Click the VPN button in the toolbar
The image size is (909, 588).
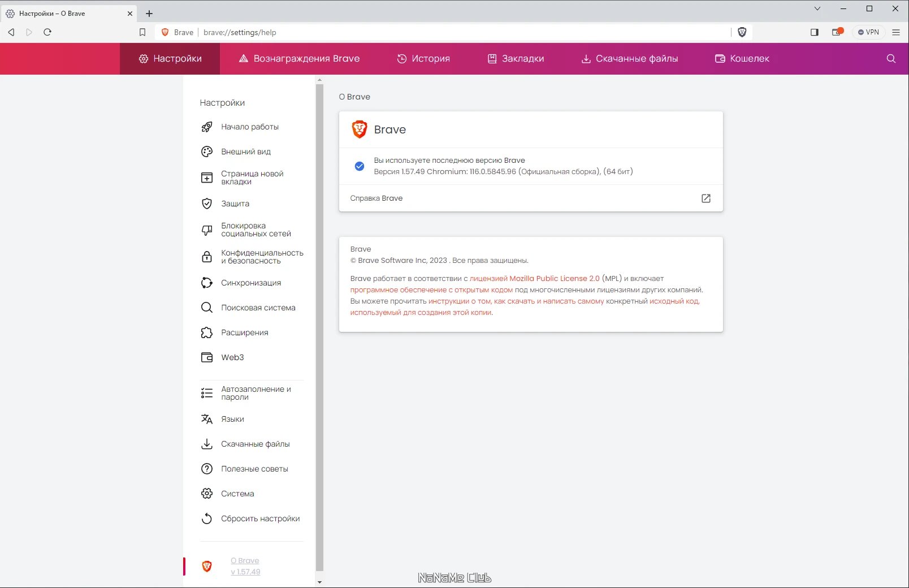[868, 32]
